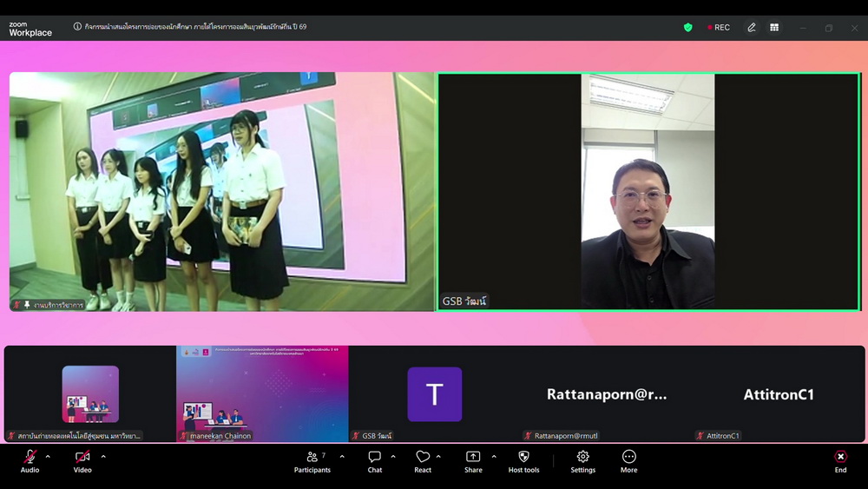Image resolution: width=868 pixels, height=489 pixels.
Task: Open the annotate pencil icon in the top bar
Action: [x=752, y=28]
